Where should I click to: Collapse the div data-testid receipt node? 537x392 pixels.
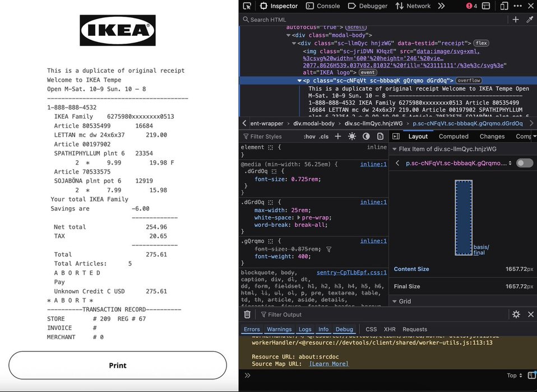[x=294, y=43]
